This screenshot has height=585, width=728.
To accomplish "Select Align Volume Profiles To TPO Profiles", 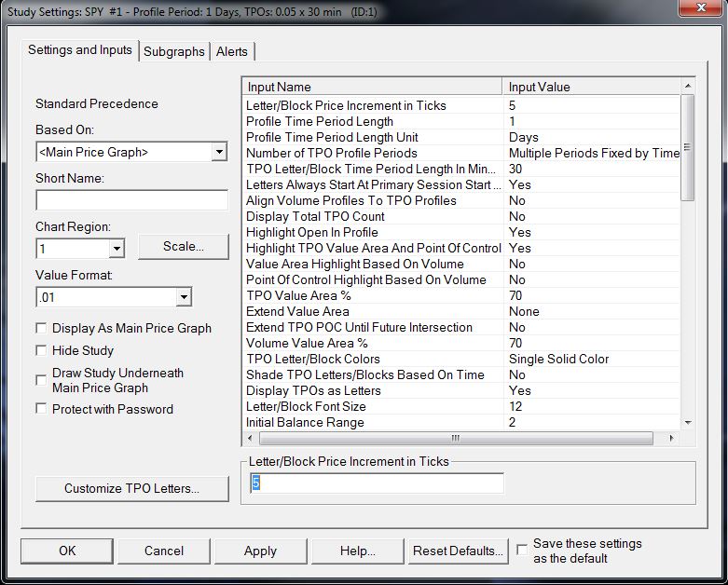I will [462, 200].
